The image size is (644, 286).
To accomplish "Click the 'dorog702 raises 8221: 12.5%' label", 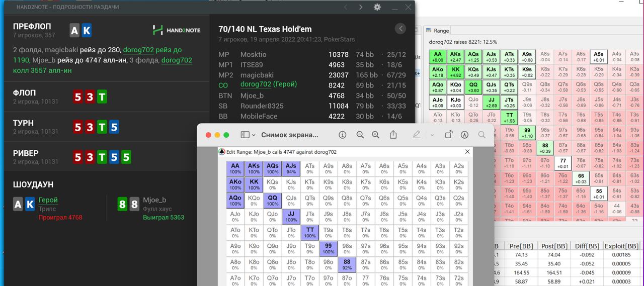I will tap(463, 42).
